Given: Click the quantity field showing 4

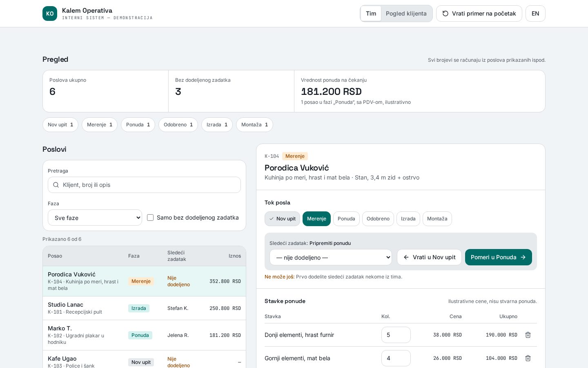Looking at the screenshot, I should coord(396,358).
